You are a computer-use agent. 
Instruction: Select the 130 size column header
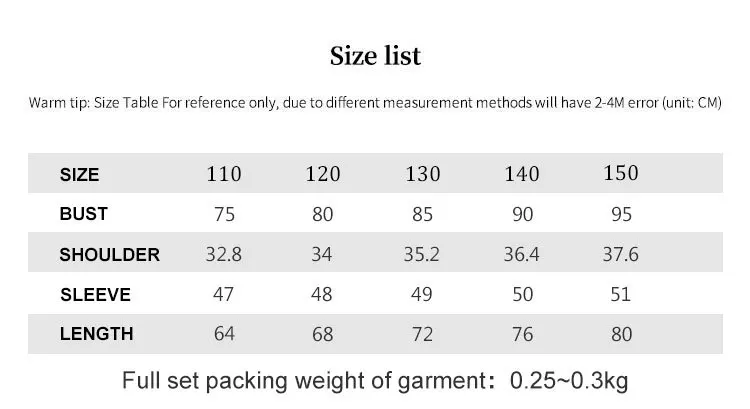coord(423,174)
